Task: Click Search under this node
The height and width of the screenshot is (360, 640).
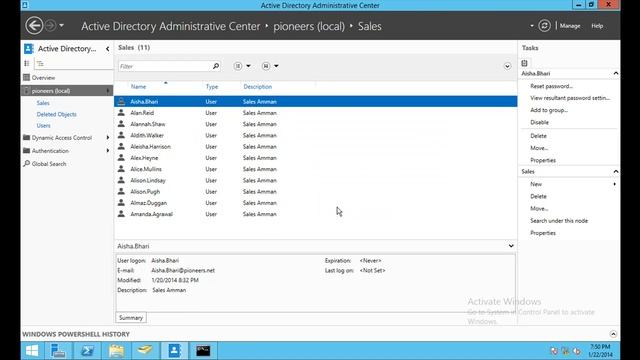Action: tap(559, 221)
